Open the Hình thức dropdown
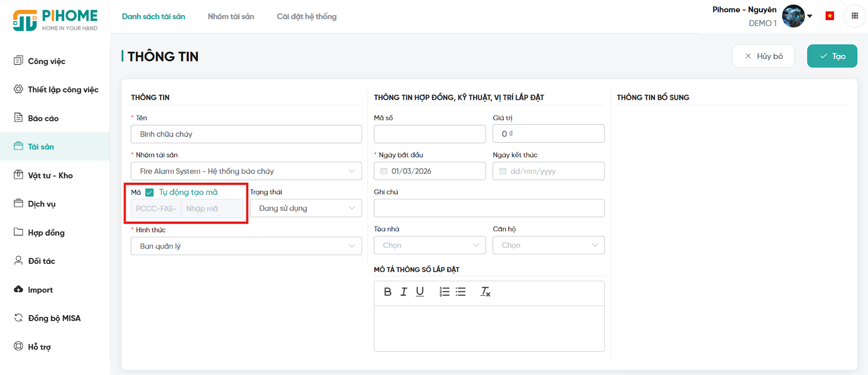868x375 pixels. 246,246
